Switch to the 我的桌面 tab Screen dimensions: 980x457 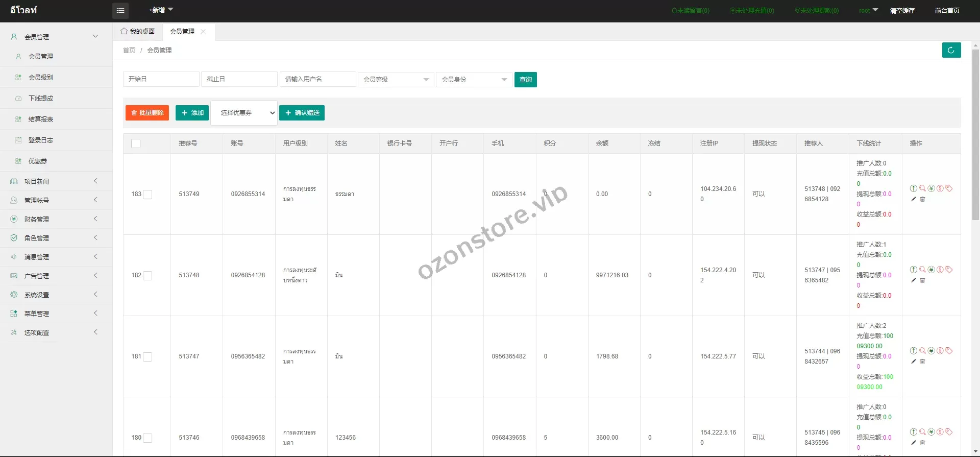click(138, 32)
